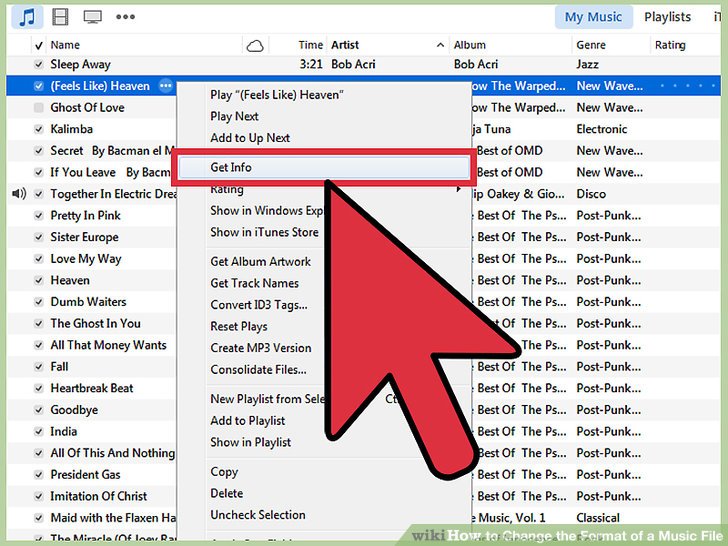
Task: Uncheck the Kalimba checkbox
Action: 39,129
